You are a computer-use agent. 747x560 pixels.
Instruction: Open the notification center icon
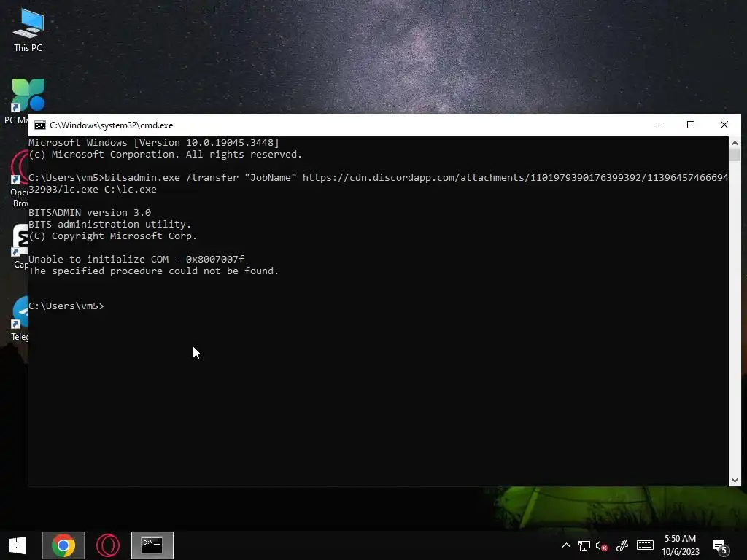[720, 545]
